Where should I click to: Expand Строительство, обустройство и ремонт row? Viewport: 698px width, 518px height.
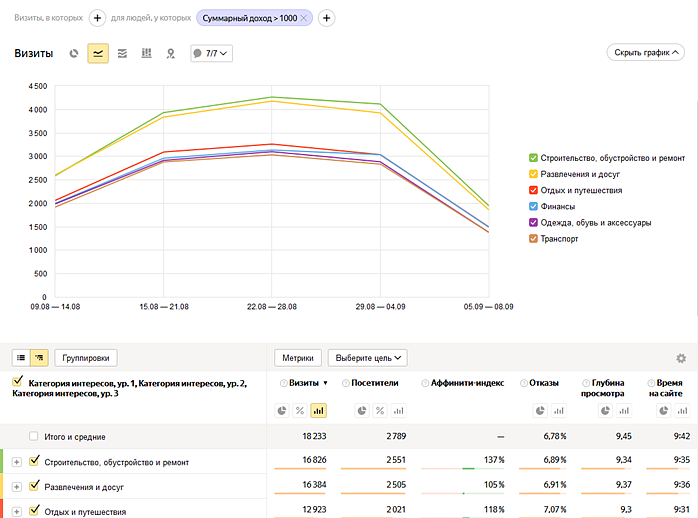tap(16, 462)
